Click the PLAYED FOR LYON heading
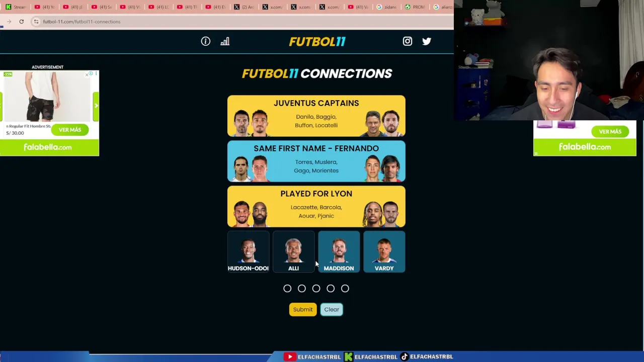This screenshot has width=644, height=362. 316,194
